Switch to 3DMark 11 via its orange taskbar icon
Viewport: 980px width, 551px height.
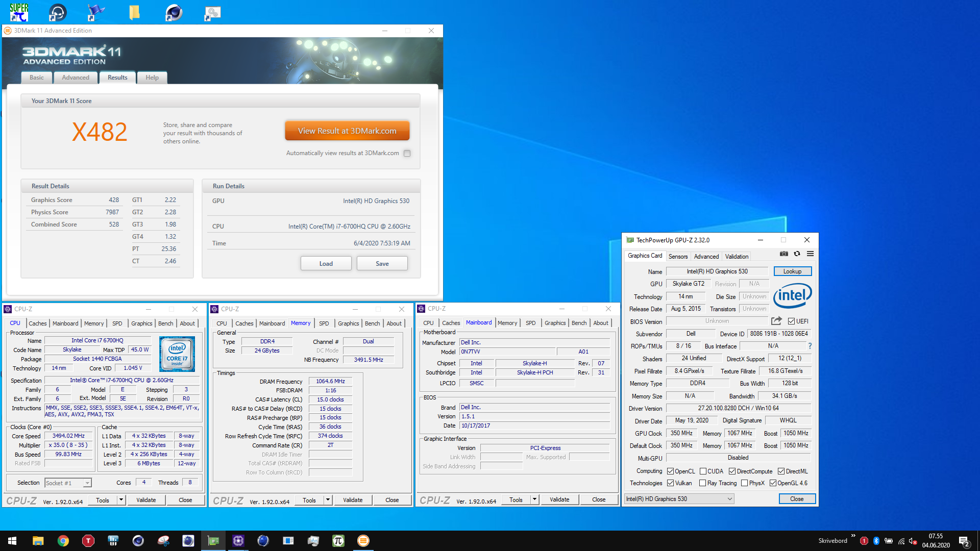363,541
